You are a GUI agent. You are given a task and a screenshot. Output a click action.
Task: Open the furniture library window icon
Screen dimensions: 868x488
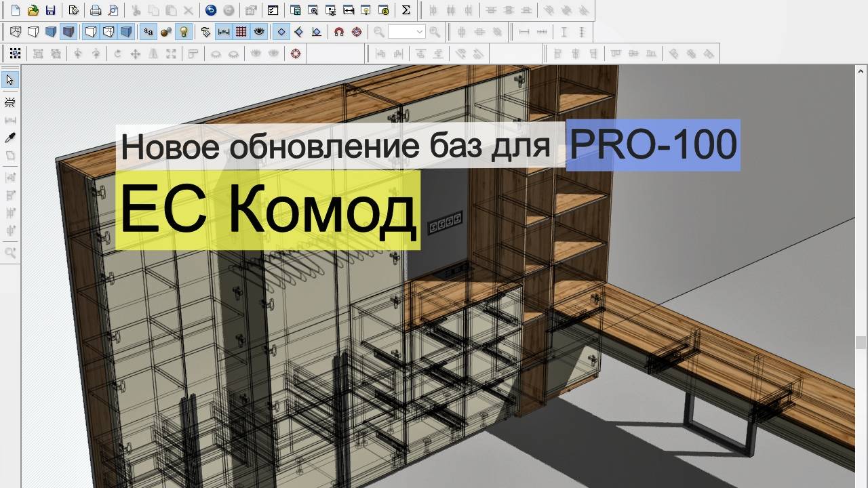295,10
